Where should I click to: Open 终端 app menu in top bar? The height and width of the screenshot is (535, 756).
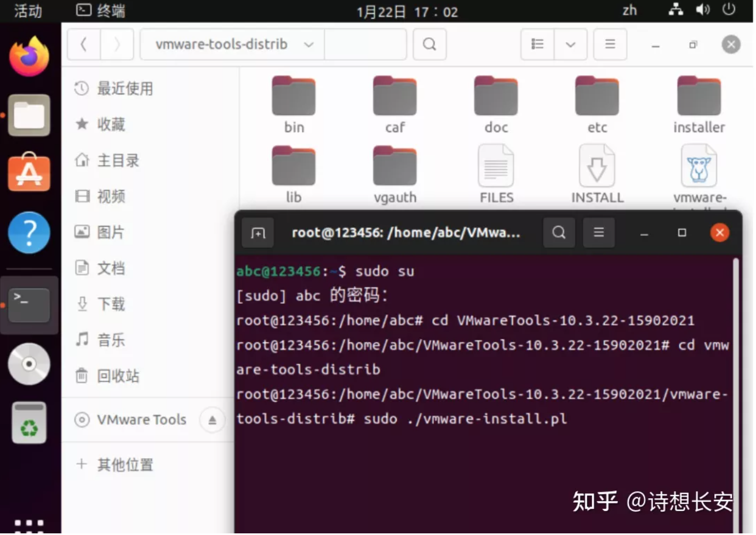click(x=101, y=11)
